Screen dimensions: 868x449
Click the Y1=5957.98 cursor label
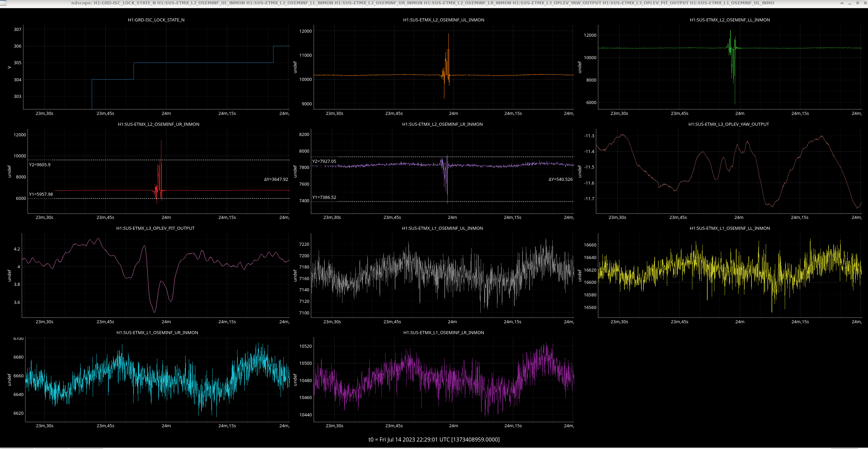[x=41, y=194]
